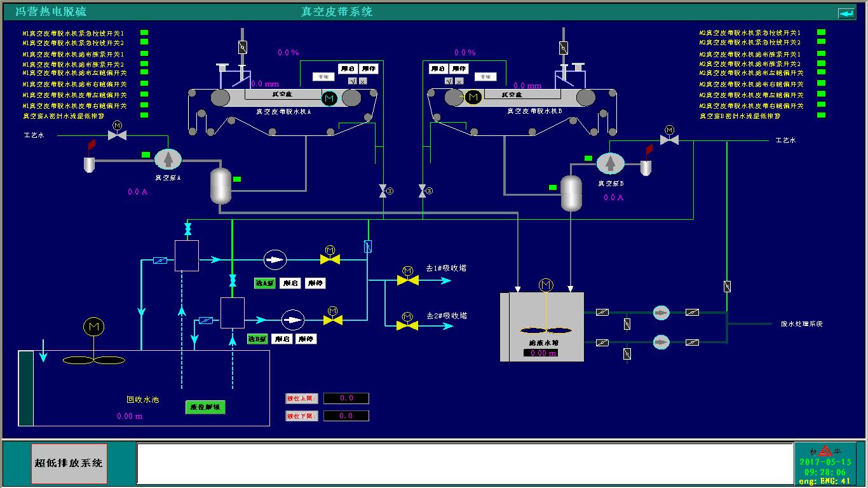The width and height of the screenshot is (868, 488).
Task: Open valve going to 2# absorber tower
Action: [407, 324]
